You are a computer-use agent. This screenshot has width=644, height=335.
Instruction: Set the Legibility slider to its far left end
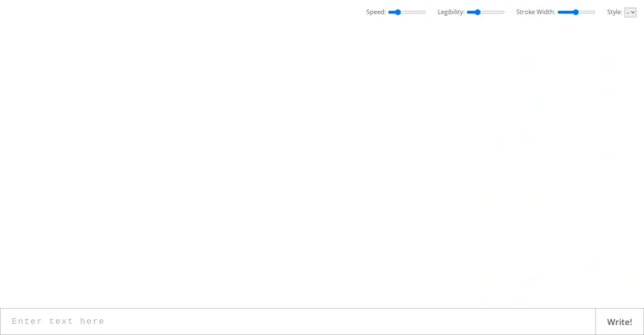(x=468, y=13)
